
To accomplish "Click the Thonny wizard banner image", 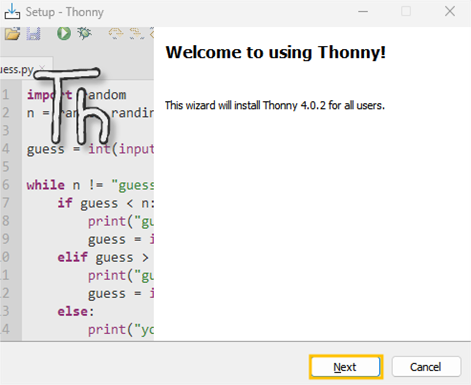I will [x=77, y=184].
